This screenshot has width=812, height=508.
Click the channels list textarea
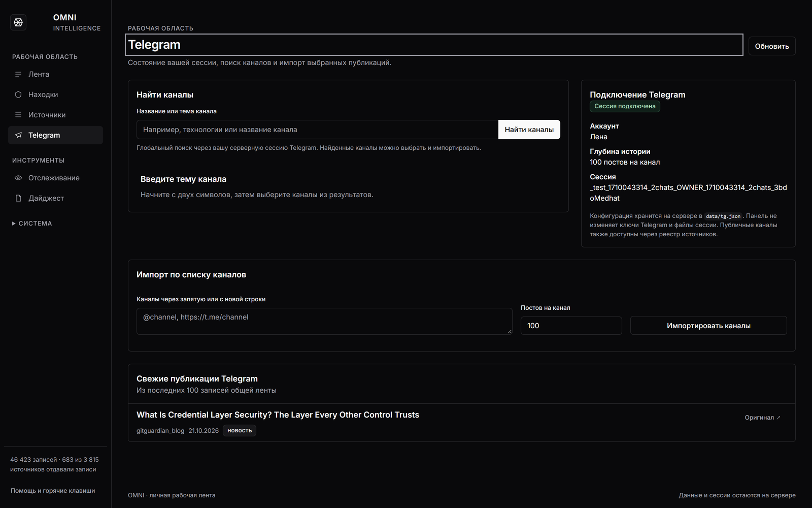(x=324, y=321)
